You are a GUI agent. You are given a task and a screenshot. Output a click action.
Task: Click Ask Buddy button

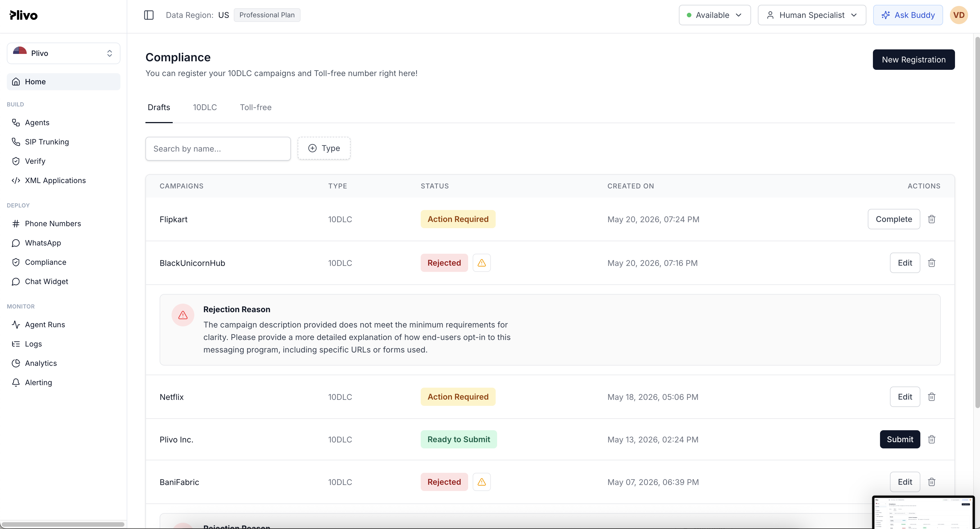click(x=908, y=15)
